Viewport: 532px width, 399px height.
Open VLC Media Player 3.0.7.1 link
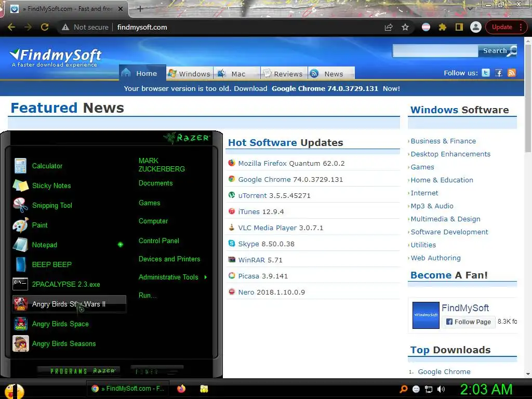point(281,228)
